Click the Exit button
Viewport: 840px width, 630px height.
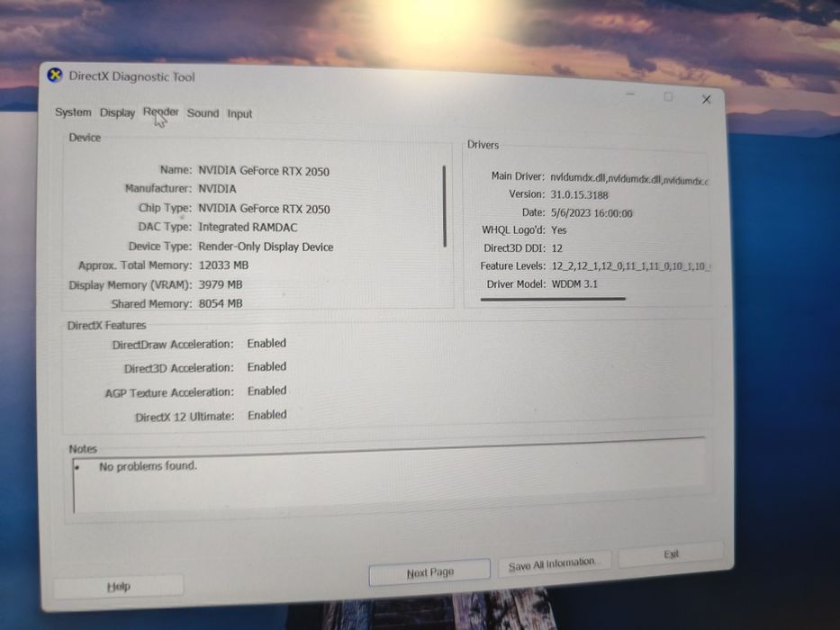click(671, 554)
